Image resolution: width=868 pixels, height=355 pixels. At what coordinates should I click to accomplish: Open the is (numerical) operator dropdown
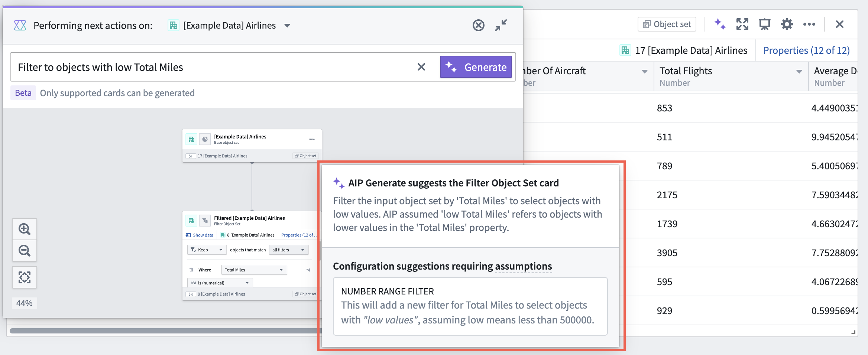pos(220,283)
